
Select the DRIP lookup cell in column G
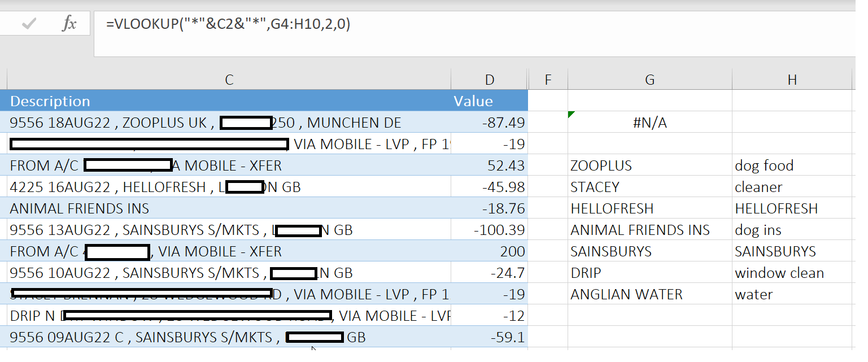649,273
